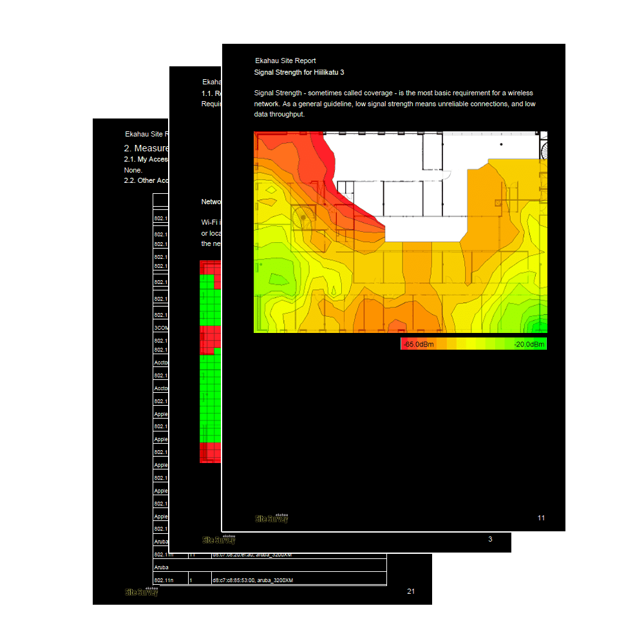Screen dimensions: 644x644
Task: Click page number 3 on middle page
Action: (490, 539)
